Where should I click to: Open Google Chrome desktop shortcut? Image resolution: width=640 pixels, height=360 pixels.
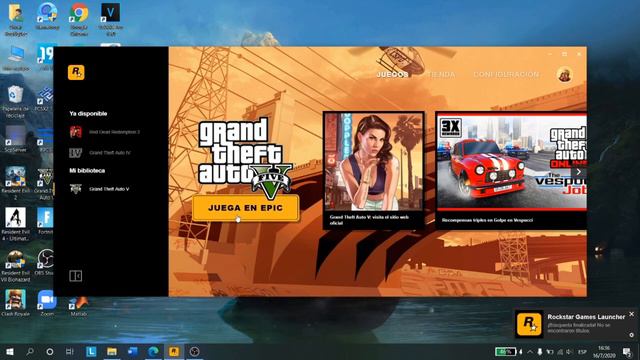coord(79,19)
